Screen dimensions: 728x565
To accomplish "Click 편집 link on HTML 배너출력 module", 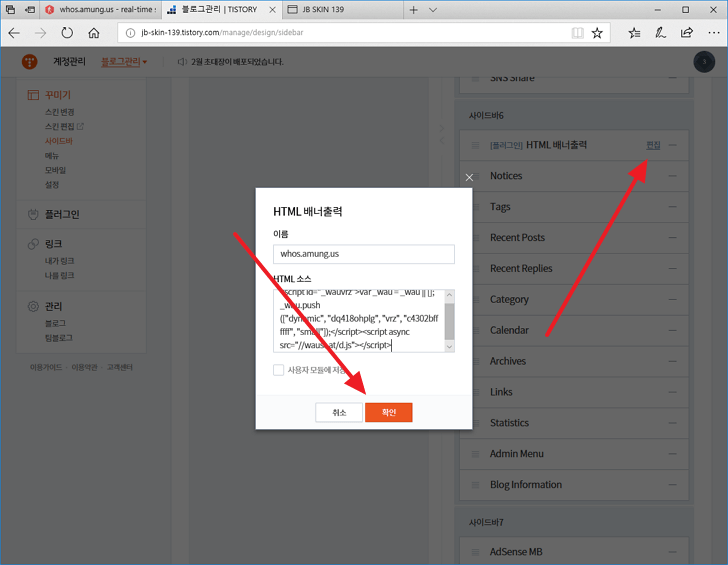I will coord(653,145).
